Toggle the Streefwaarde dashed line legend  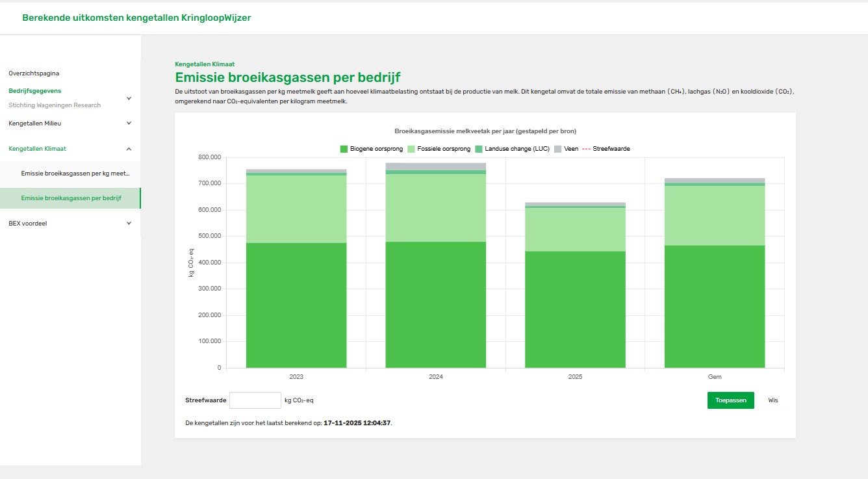click(x=607, y=149)
